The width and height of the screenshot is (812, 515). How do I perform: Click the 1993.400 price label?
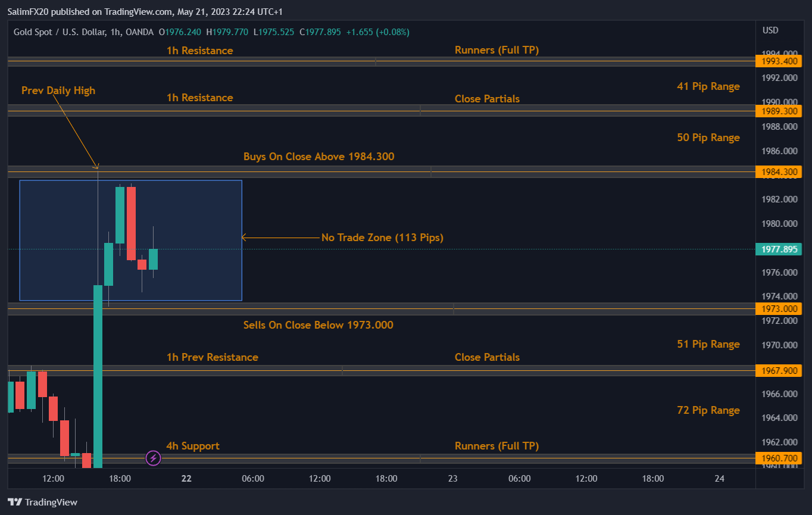(x=778, y=61)
